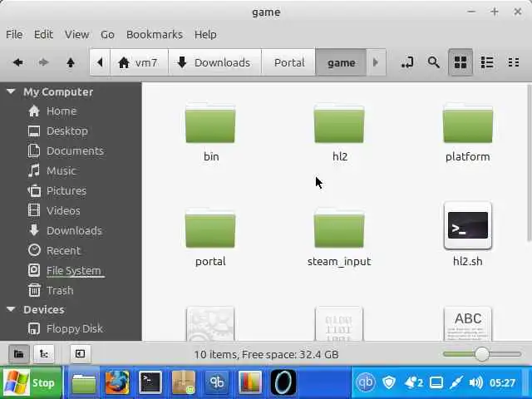Switch to list view
This screenshot has width=532, height=399.
(x=487, y=62)
